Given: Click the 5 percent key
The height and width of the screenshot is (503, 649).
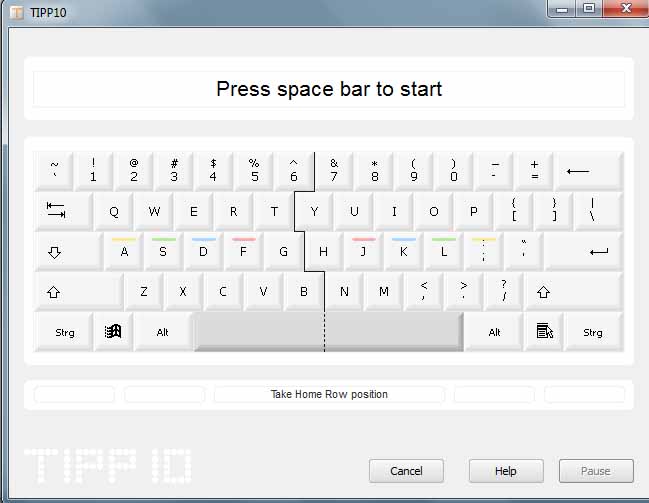Looking at the screenshot, I should [254, 171].
